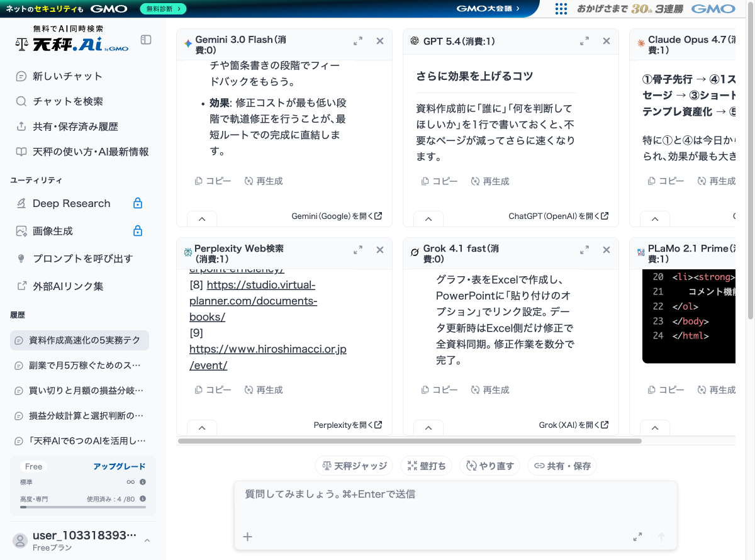Image resolution: width=755 pixels, height=560 pixels.
Task: Click the info icon next to 標準
Action: (143, 482)
